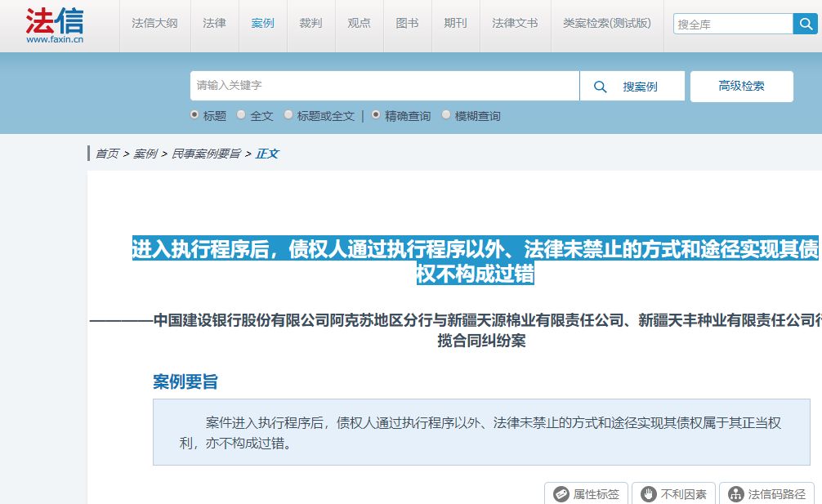This screenshot has width=822, height=504.
Task: Type in the 搜全库 input box
Action: (x=731, y=24)
